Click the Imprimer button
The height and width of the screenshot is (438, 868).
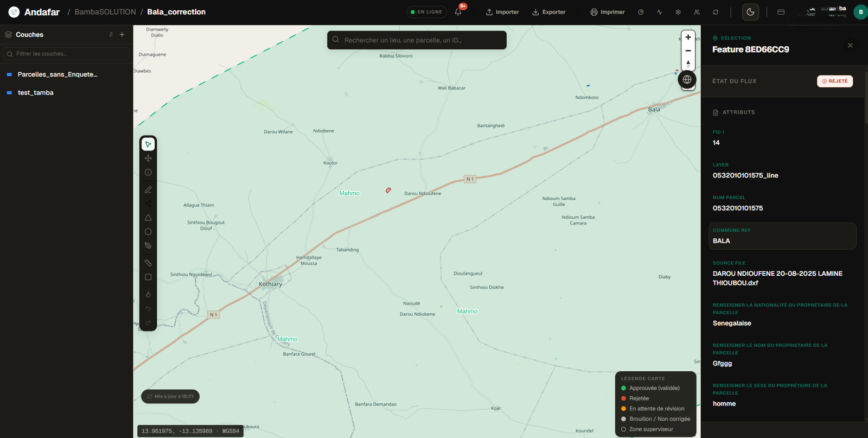pos(608,12)
